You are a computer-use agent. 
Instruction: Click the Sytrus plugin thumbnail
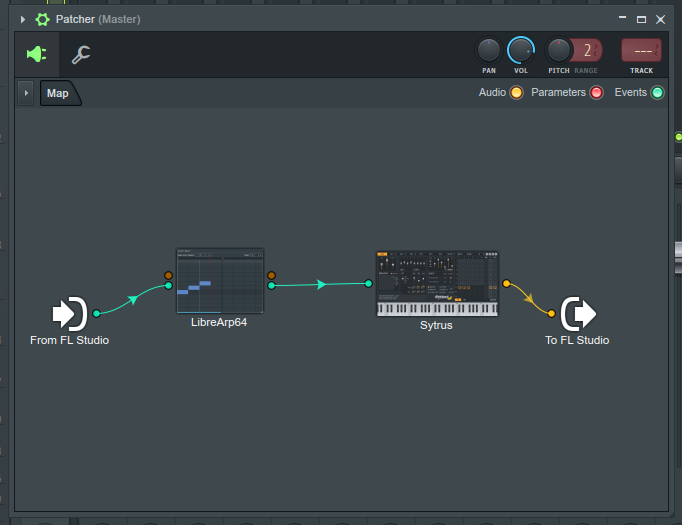437,284
